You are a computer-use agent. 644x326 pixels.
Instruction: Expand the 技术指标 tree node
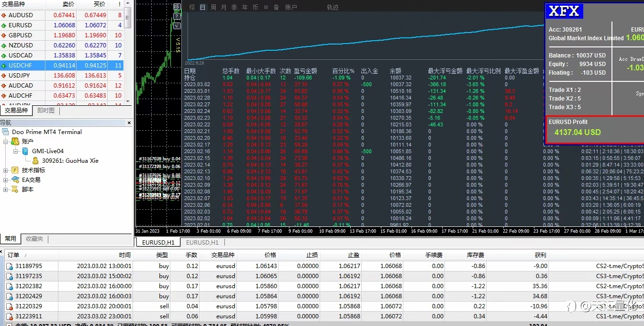(6, 170)
